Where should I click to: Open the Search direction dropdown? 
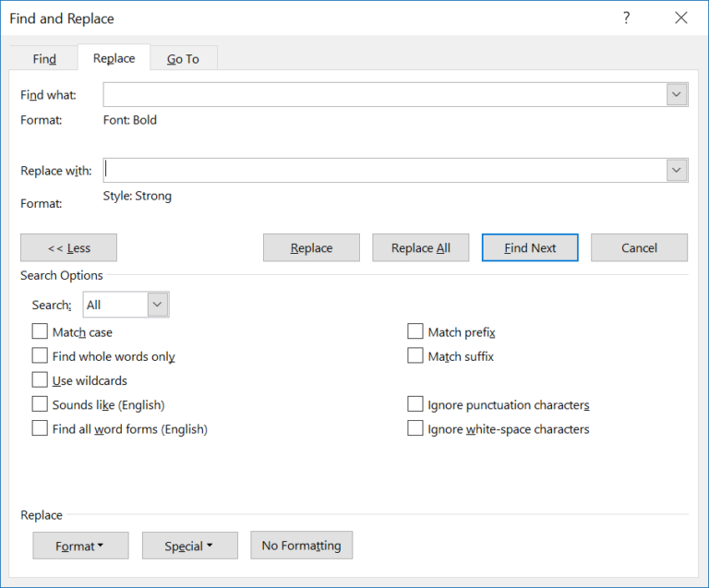click(158, 305)
